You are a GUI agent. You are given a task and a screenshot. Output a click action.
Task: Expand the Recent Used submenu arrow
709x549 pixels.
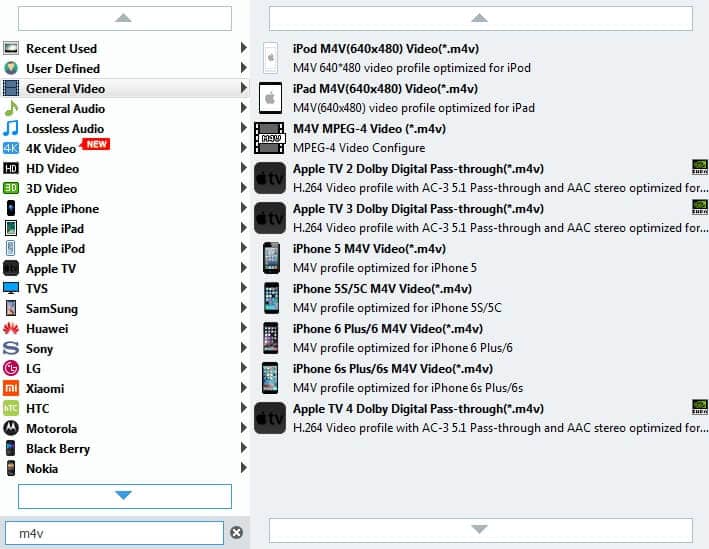(x=243, y=47)
